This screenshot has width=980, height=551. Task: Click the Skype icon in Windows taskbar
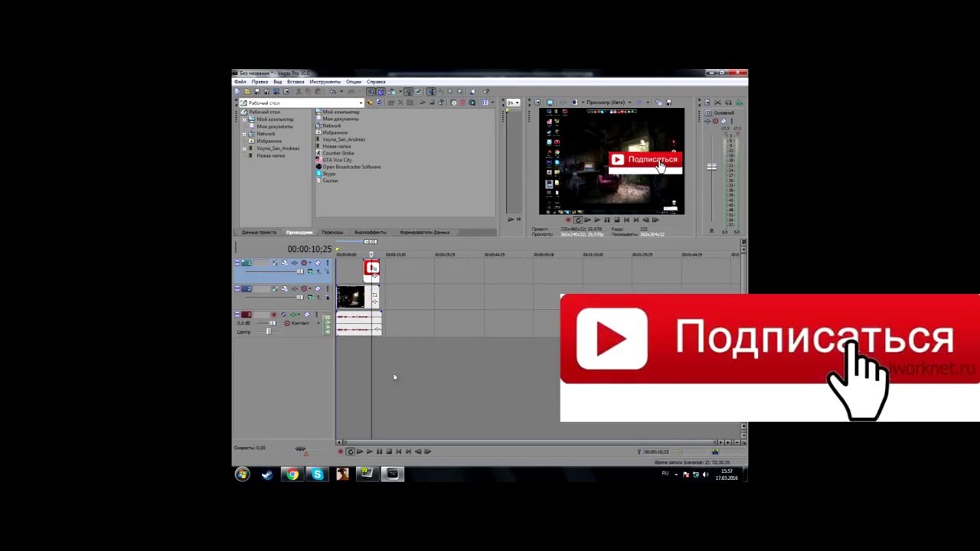[x=318, y=474]
